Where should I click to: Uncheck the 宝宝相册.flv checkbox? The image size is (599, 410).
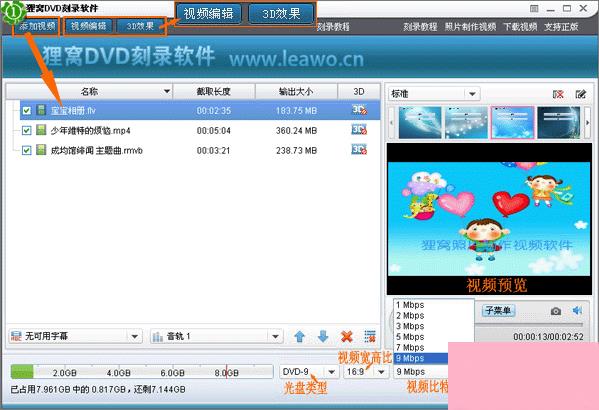pos(26,111)
